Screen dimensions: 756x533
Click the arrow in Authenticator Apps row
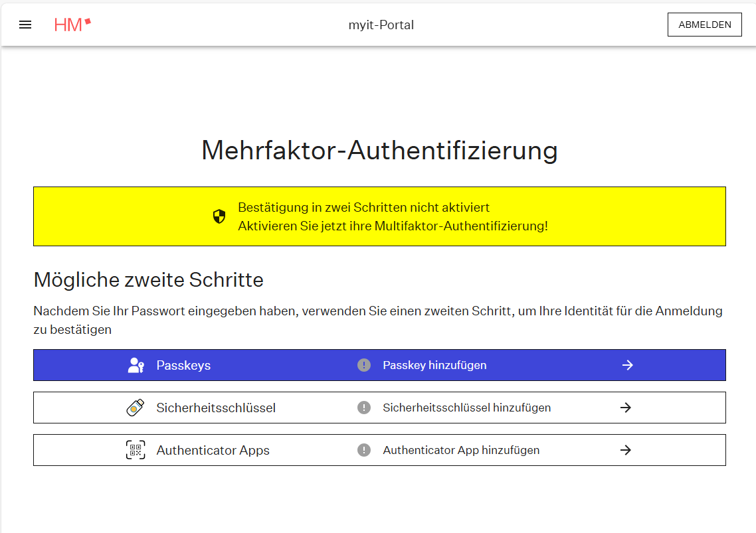pos(625,450)
